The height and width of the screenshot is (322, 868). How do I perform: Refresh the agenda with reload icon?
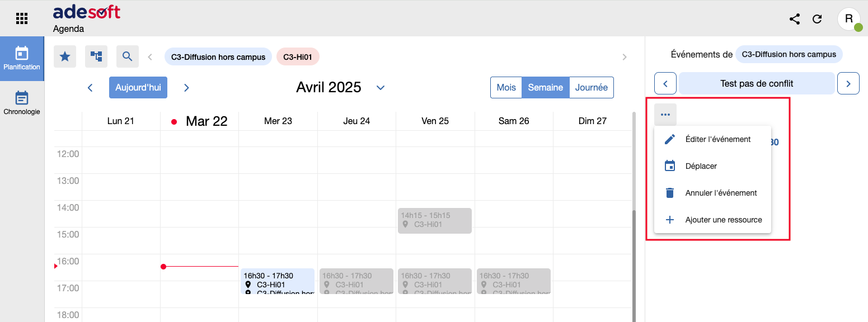[817, 19]
